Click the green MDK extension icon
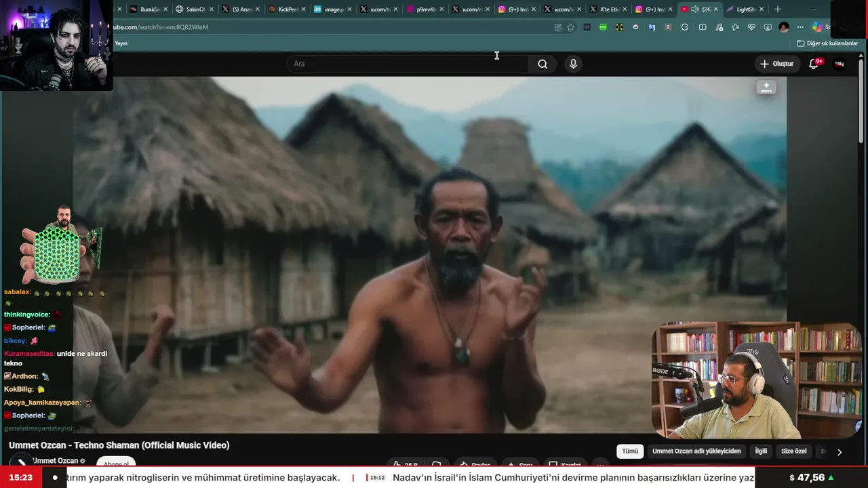 pyautogui.click(x=603, y=27)
